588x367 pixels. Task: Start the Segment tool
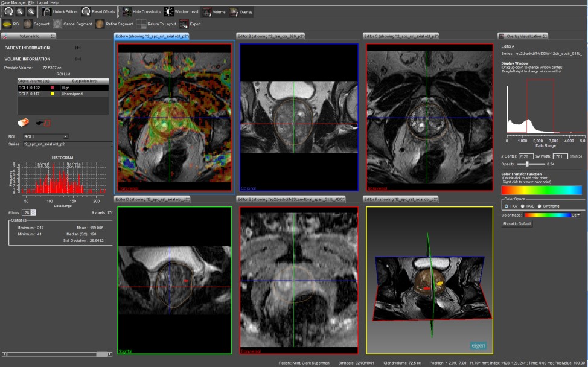coord(28,24)
